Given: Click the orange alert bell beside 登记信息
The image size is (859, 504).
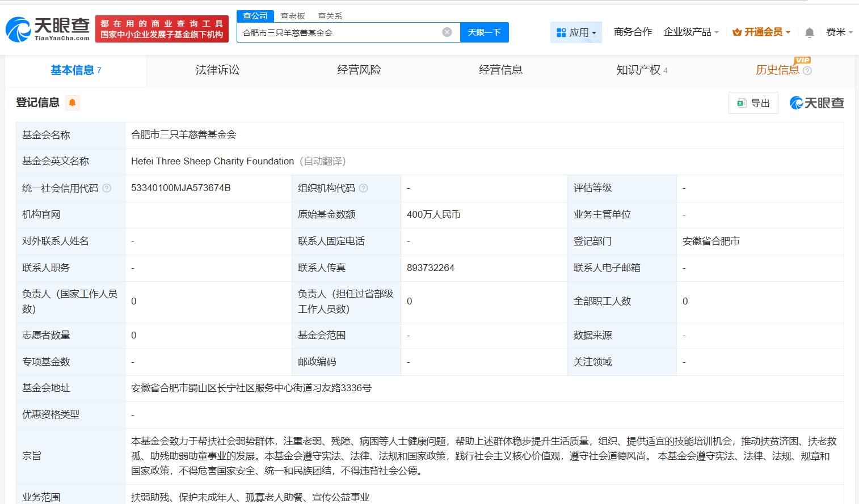Looking at the screenshot, I should coord(72,103).
